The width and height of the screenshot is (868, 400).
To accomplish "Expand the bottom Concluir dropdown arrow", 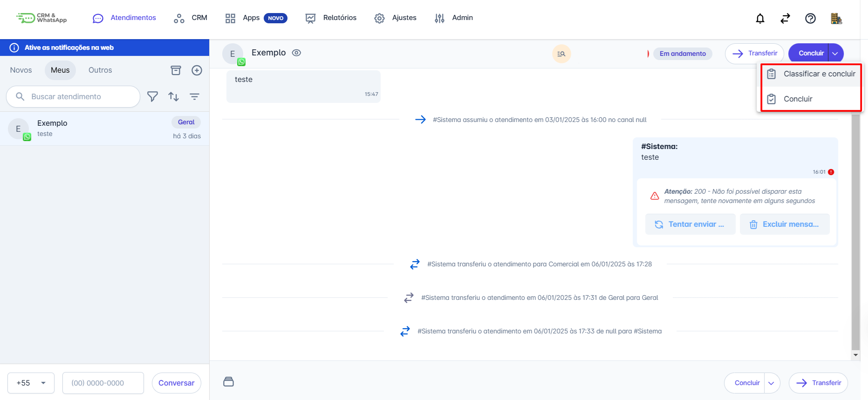I will [x=772, y=383].
